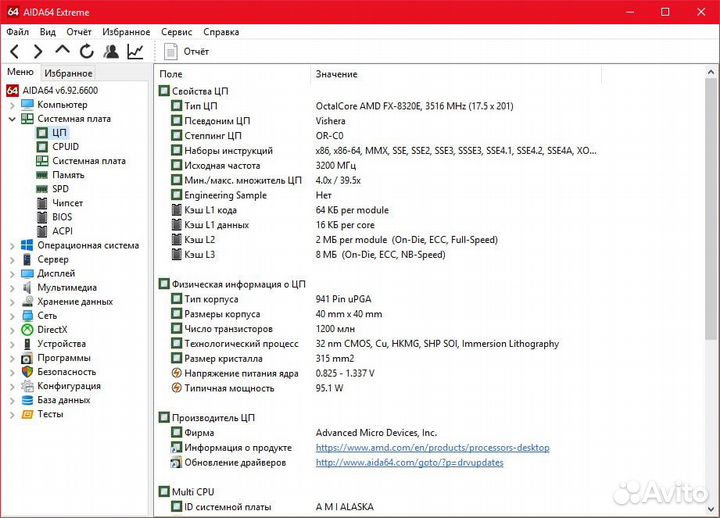Viewport: 720px width, 518px height.
Task: Select the Кэш L3 row
Action: click(308, 254)
